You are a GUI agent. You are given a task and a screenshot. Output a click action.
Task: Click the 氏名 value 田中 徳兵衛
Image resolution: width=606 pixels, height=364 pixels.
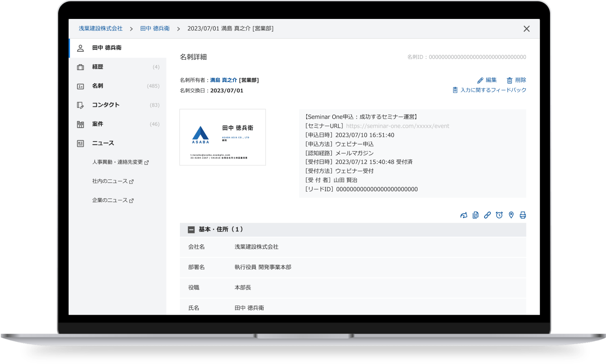pos(249,308)
